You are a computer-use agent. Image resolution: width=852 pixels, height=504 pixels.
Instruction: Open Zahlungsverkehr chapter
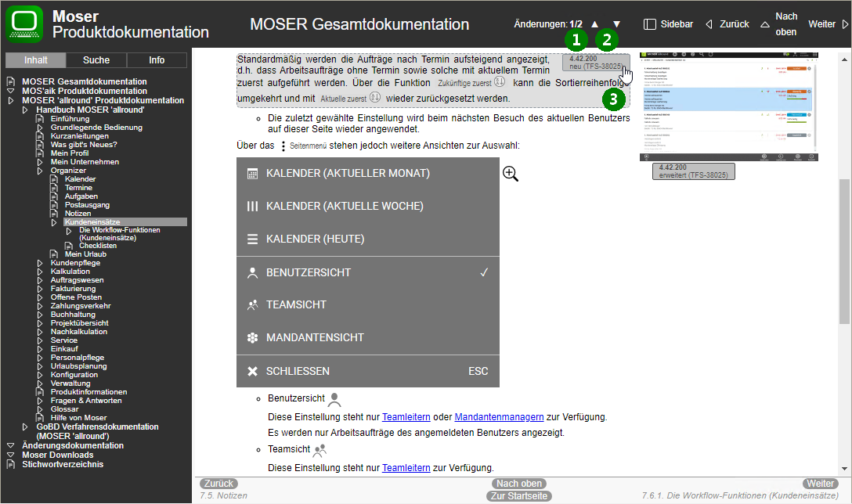(81, 306)
